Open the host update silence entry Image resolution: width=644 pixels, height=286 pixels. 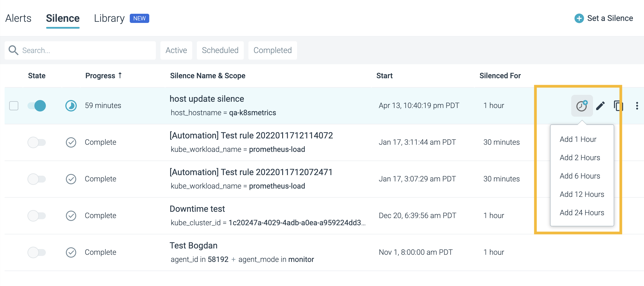[x=207, y=99]
